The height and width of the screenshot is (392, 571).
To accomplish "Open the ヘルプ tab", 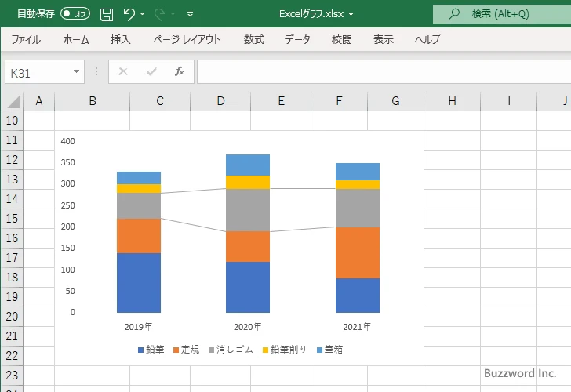I will 427,39.
